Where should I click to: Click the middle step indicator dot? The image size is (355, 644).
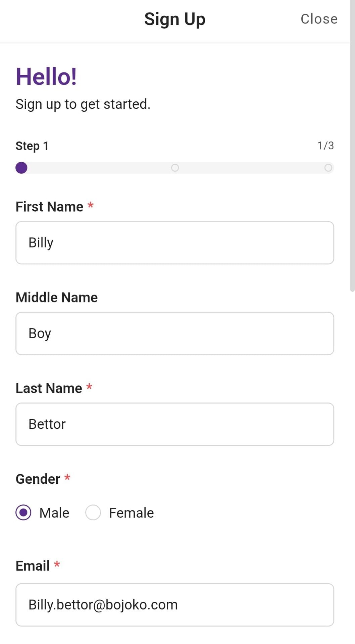(x=175, y=168)
